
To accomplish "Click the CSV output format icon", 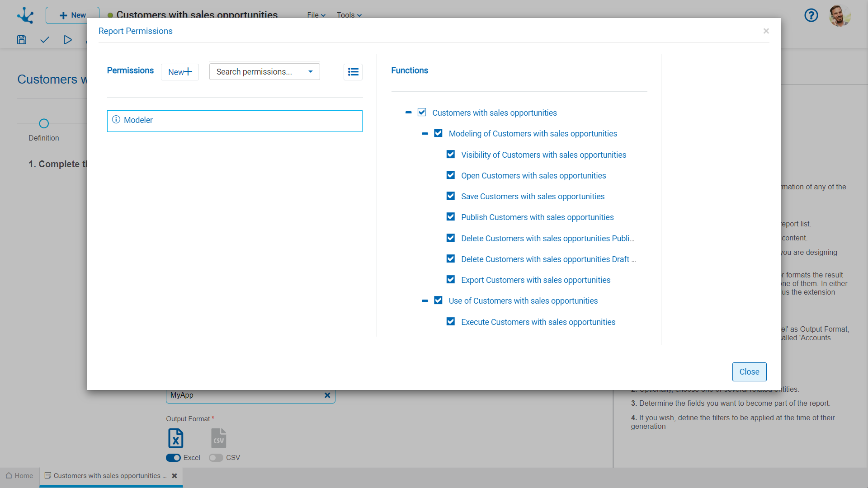I will coord(218,438).
